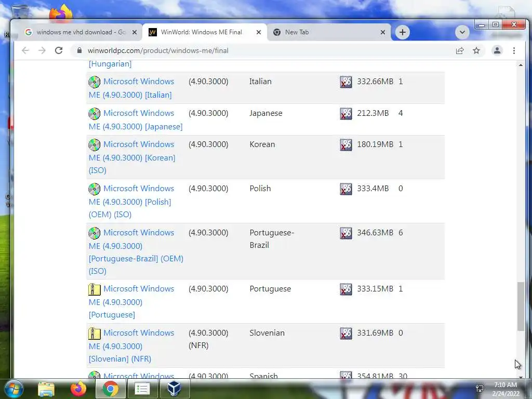Image resolution: width=532 pixels, height=399 pixels.
Task: Click the Chrome taskbar icon
Action: pyautogui.click(x=110, y=389)
